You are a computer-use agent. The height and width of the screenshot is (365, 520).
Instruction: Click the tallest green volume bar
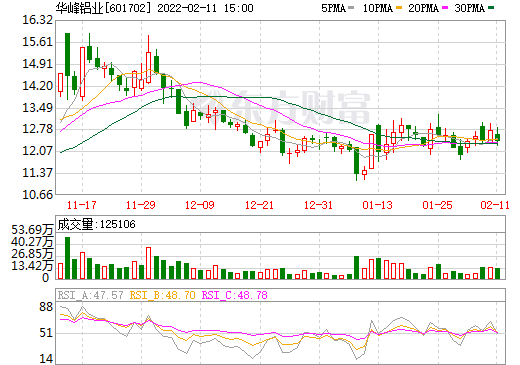[x=67, y=258]
